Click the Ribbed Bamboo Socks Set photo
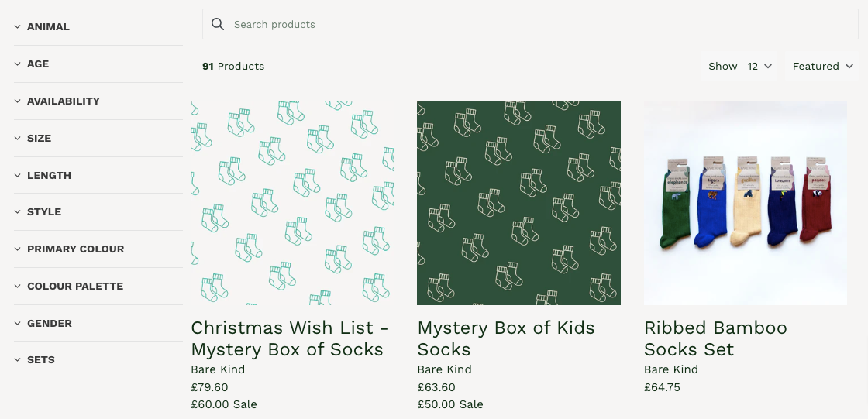The image size is (868, 419). click(x=745, y=203)
